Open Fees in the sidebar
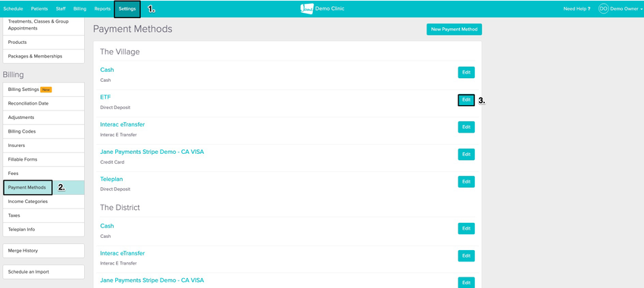Screen dimensions: 644x288 pyautogui.click(x=43, y=174)
